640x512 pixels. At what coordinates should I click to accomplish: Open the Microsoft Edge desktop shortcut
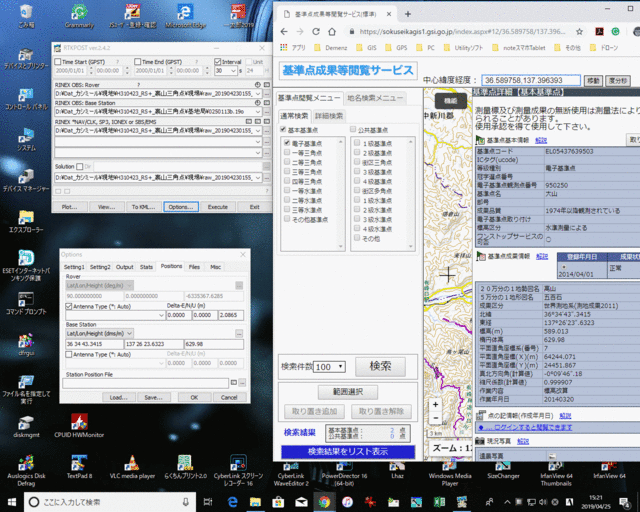tap(185, 16)
